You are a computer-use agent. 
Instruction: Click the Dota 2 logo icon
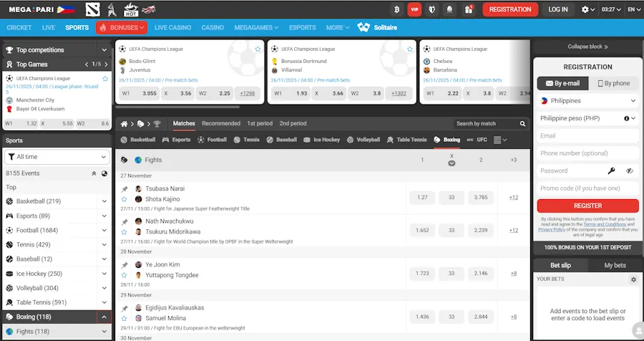(93, 9)
